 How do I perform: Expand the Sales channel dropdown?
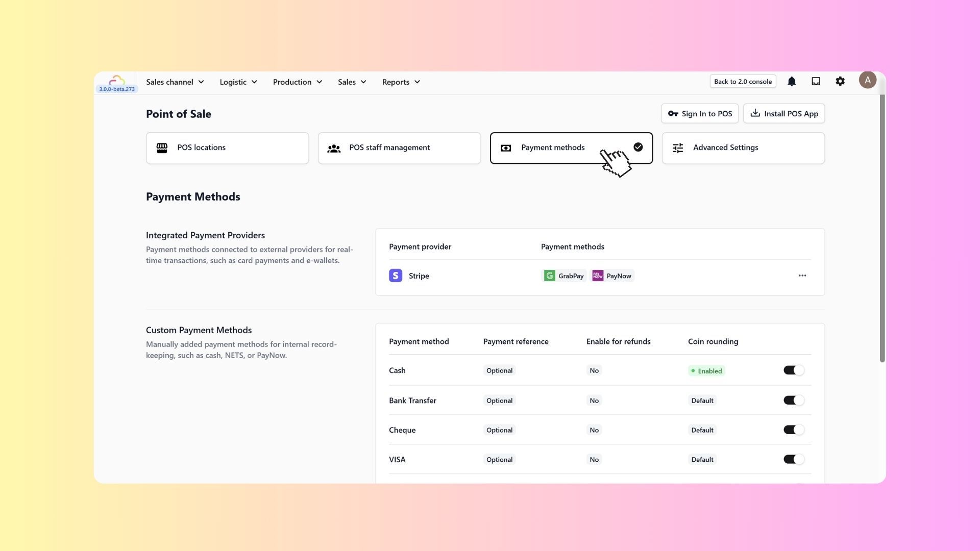pyautogui.click(x=175, y=82)
